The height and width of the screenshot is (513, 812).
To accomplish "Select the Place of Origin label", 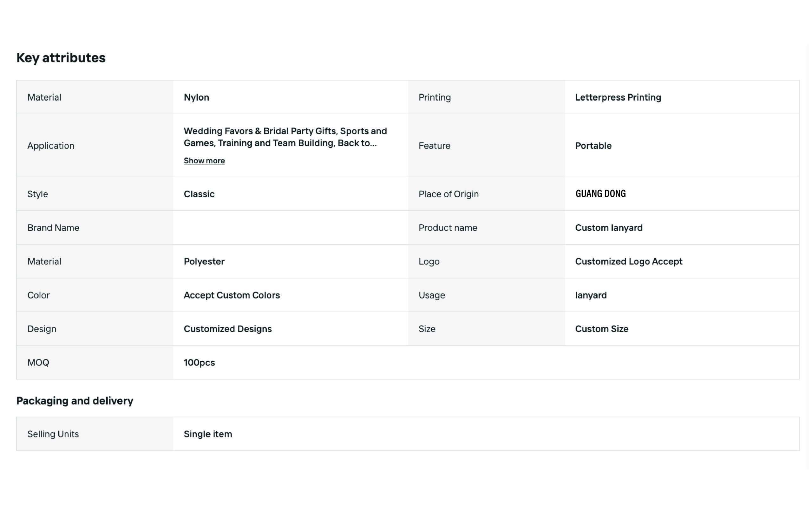I will (x=449, y=194).
